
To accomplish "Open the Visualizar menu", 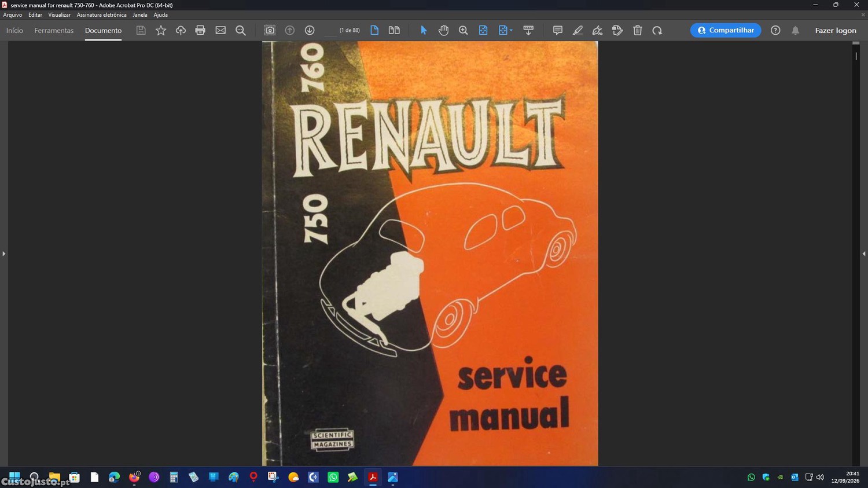I will (59, 15).
